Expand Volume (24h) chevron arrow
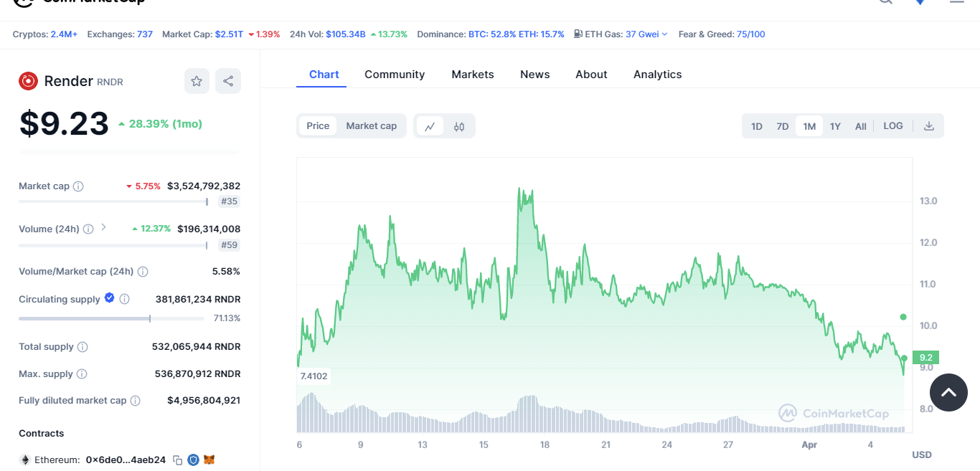980x471 pixels. [103, 227]
